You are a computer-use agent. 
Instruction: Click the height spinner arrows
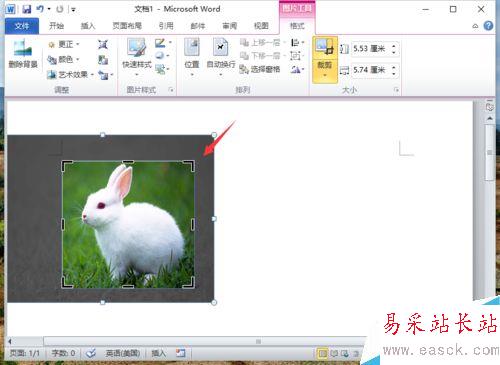[394, 49]
